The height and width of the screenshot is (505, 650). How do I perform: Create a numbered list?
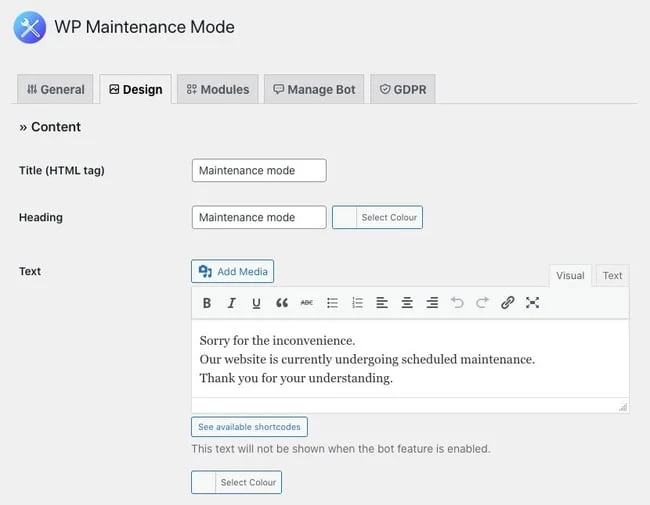click(357, 303)
